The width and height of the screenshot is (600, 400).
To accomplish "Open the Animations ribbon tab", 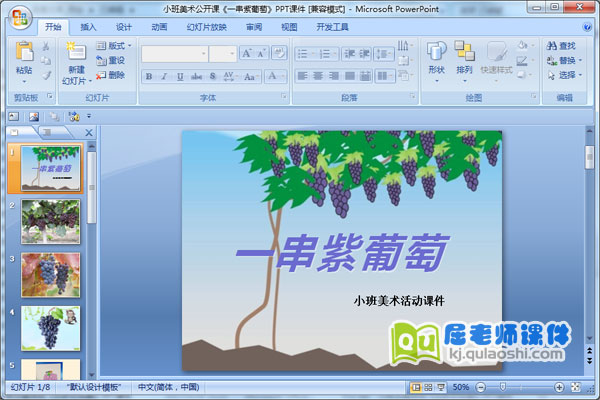I will point(159,27).
